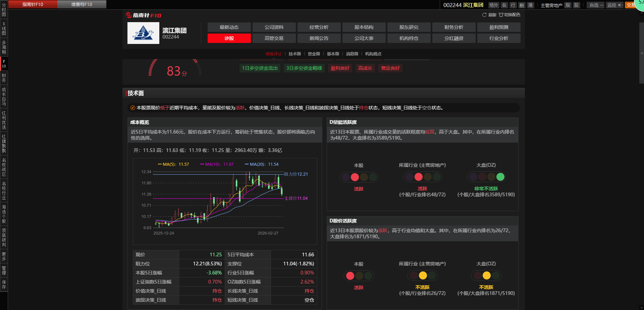The width and height of the screenshot is (644, 310).
Task: Click the 股 badge beside 主营房地产
Action: [x=577, y=5]
